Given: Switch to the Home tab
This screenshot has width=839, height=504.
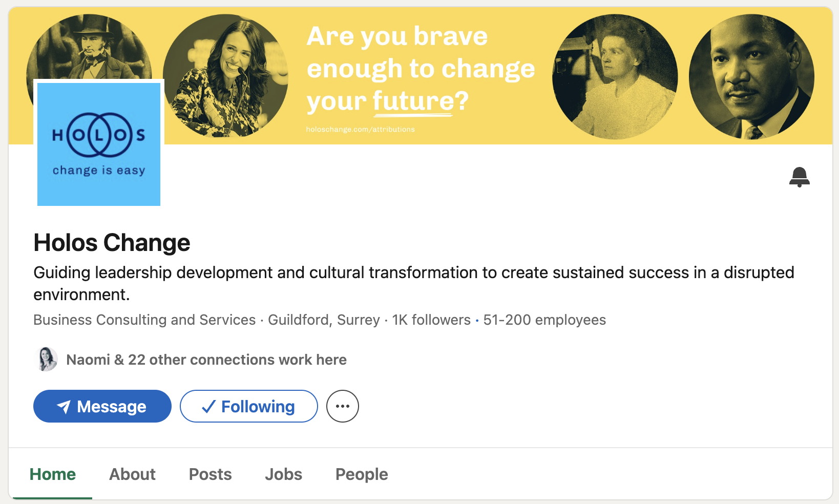Looking at the screenshot, I should click(53, 474).
